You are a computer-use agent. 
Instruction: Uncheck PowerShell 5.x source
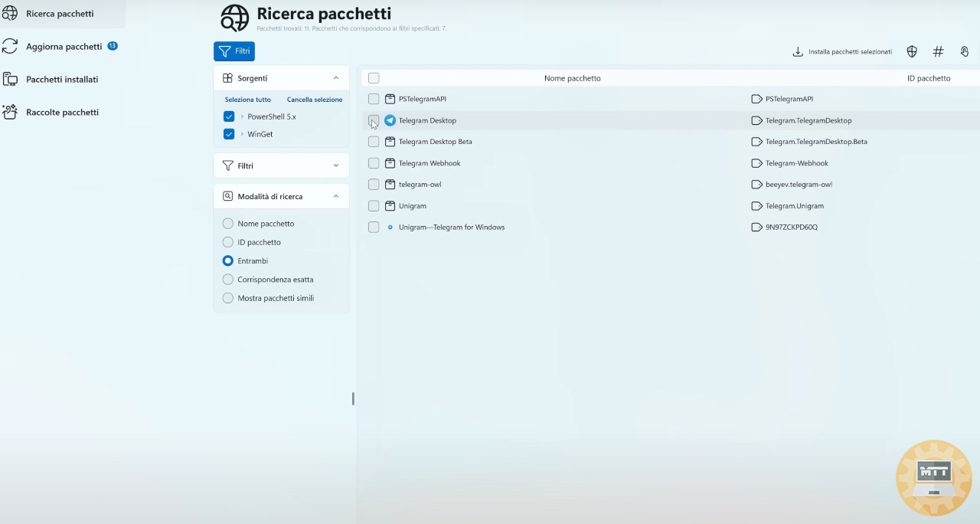(x=229, y=116)
